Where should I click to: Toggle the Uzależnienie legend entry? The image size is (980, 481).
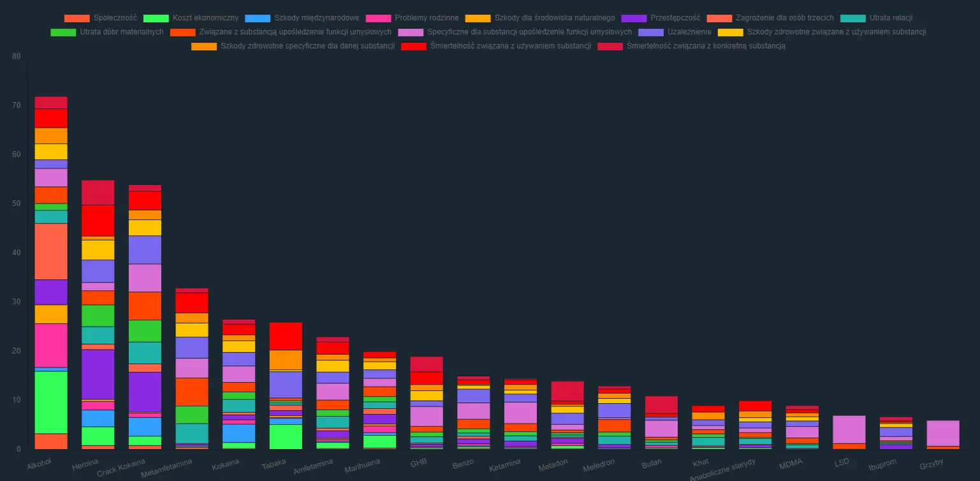[x=675, y=32]
